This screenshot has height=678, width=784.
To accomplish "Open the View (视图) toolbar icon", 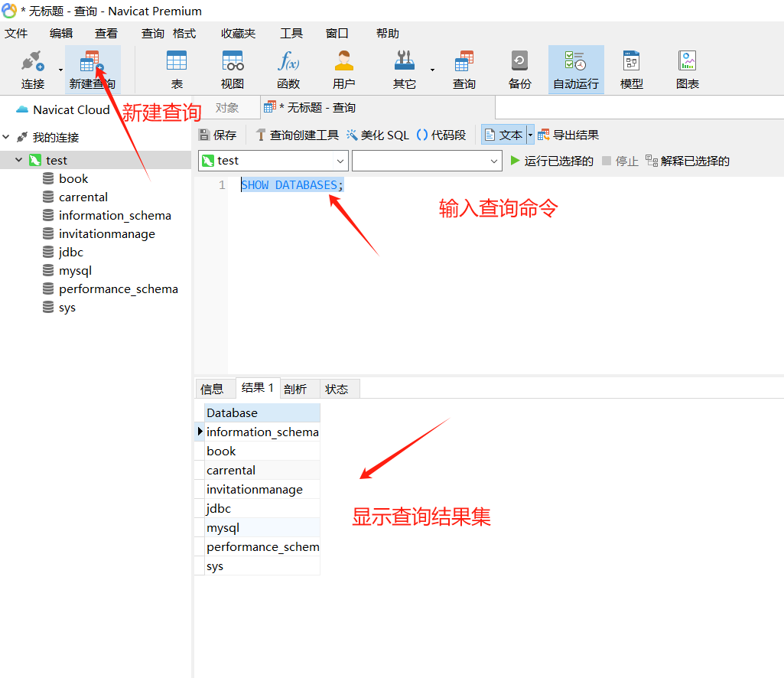I will click(x=233, y=63).
